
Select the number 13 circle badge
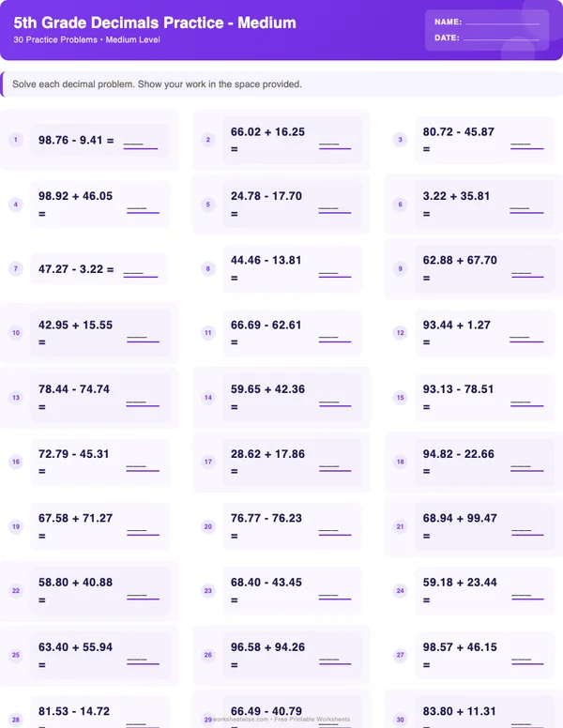point(16,398)
